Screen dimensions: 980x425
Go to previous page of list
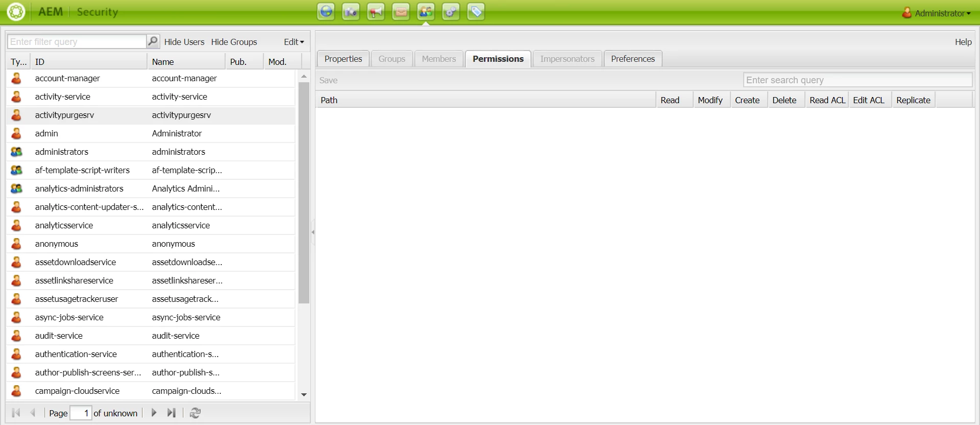33,413
